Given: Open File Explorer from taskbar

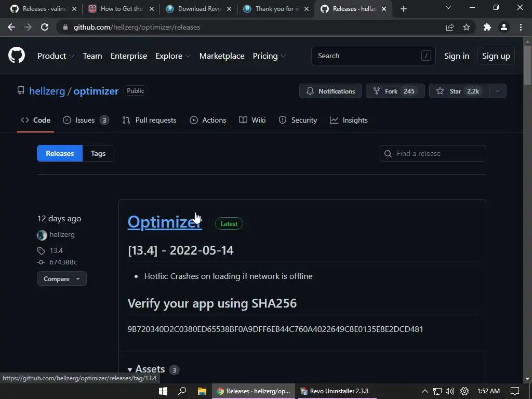Looking at the screenshot, I should [202, 391].
